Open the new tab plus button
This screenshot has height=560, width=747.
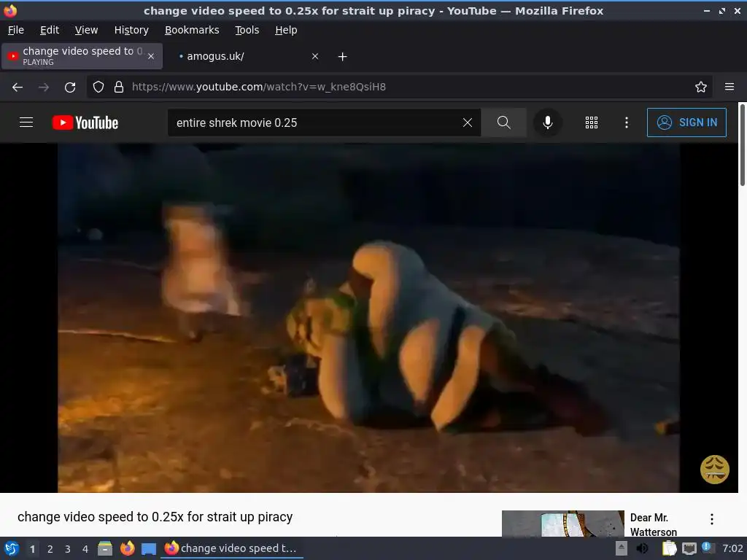tap(342, 57)
